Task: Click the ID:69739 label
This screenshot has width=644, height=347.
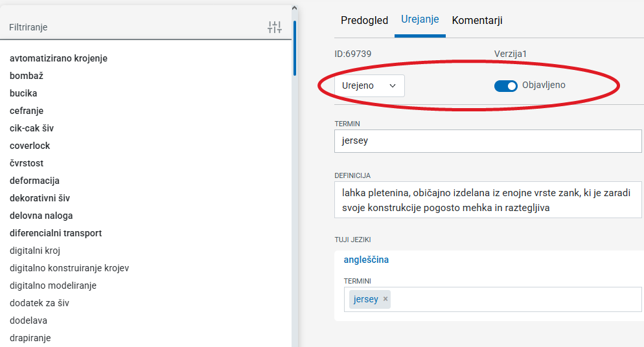Action: pyautogui.click(x=353, y=54)
